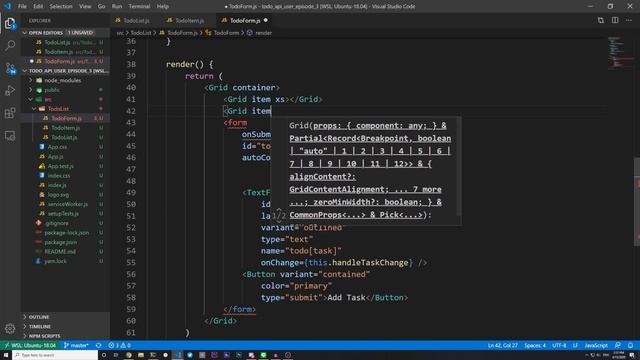
Task: Click the Open Changes icon in editor toolbar
Action: [601, 20]
